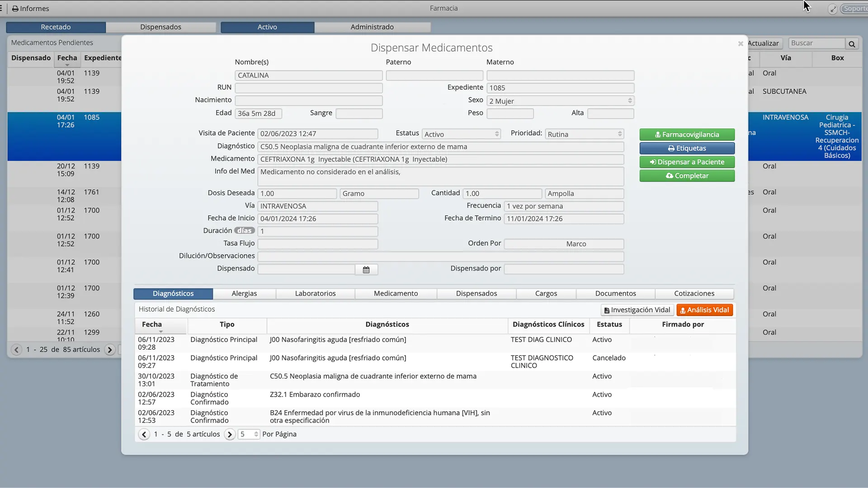Open the Documentos tab

615,294
